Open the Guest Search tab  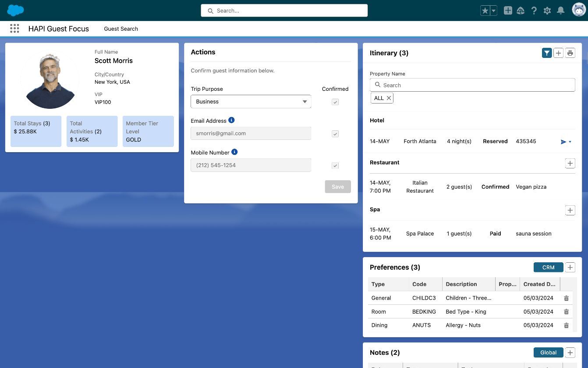tap(121, 29)
